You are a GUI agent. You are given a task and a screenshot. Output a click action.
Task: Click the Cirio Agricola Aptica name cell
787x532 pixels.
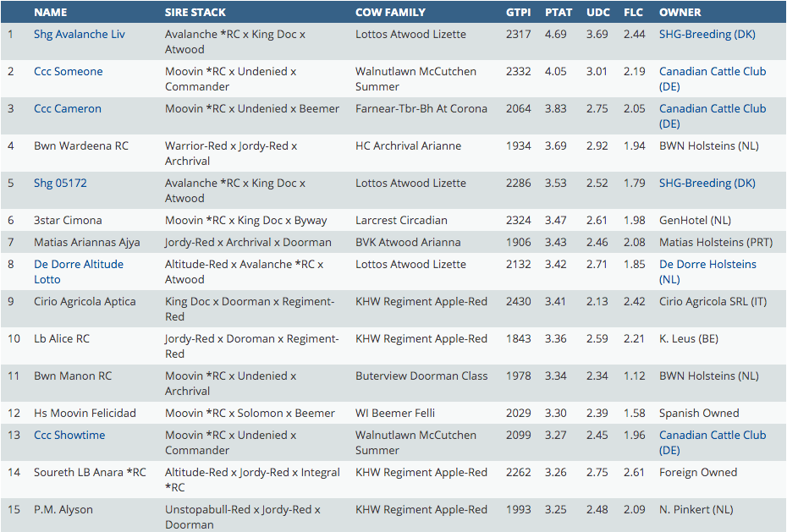[85, 302]
